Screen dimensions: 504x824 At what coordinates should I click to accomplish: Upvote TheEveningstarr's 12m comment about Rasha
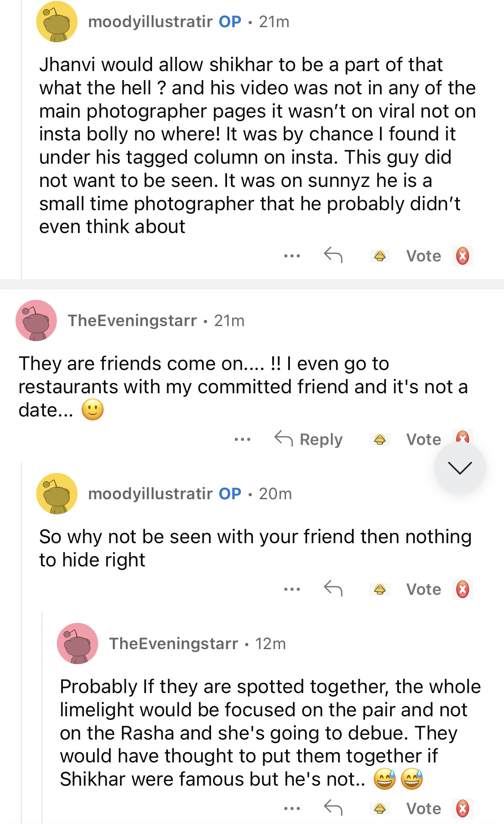click(x=380, y=809)
